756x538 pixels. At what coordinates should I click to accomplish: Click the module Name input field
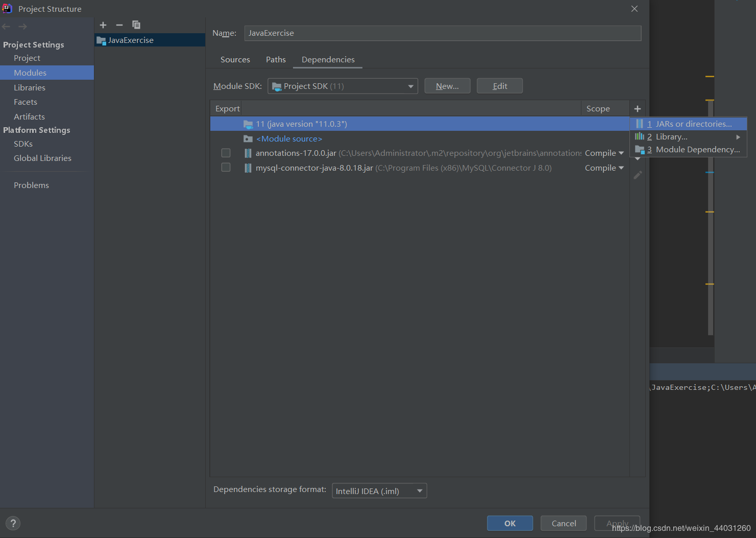pos(442,33)
